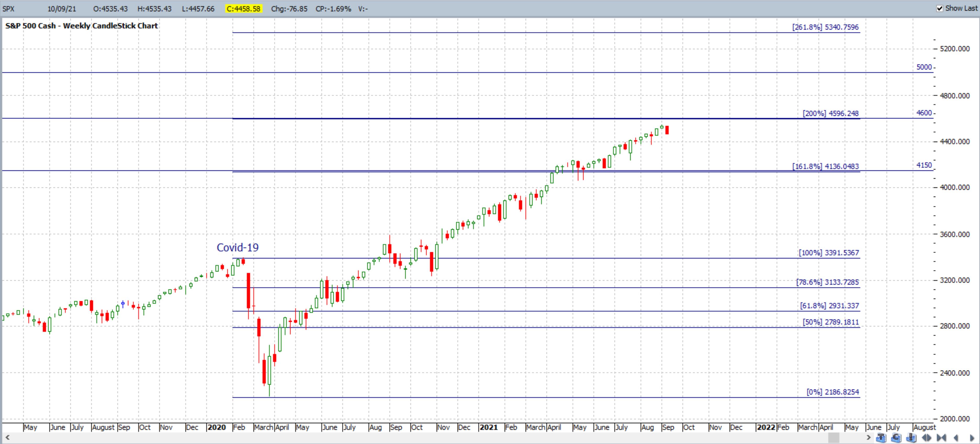This screenshot has height=444, width=980.
Task: Click the [100%] 3391.5367 Fibonacci label
Action: [829, 253]
